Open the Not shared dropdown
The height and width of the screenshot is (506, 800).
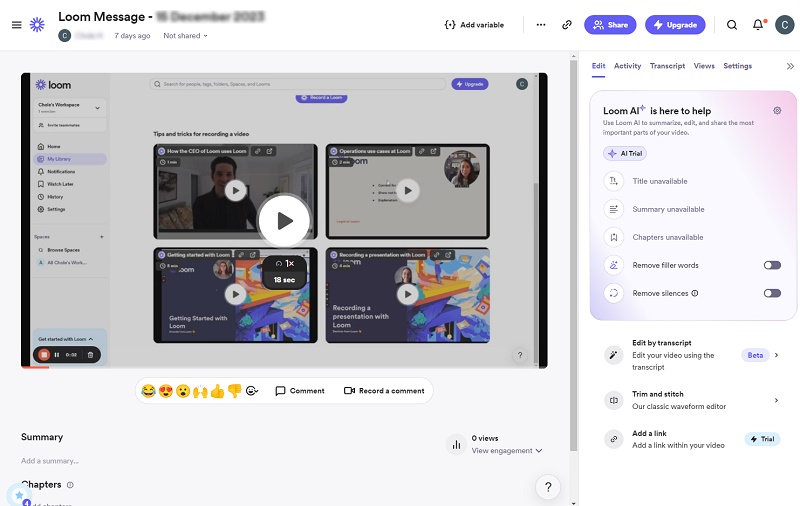click(185, 36)
